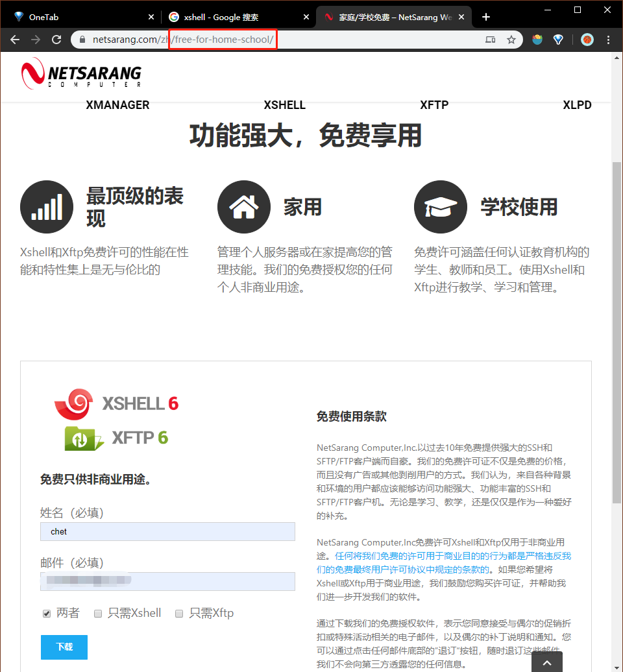
Task: Click the padlock site info icon
Action: [82, 40]
